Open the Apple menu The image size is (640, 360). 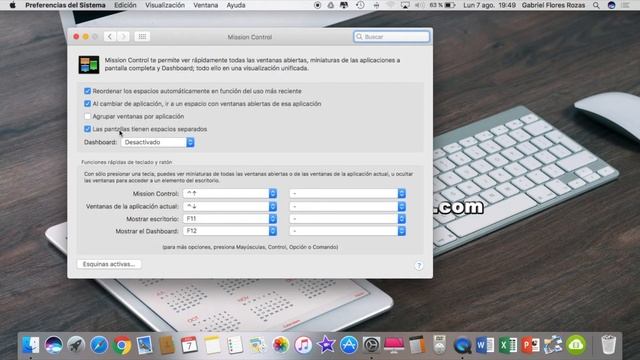tap(13, 5)
